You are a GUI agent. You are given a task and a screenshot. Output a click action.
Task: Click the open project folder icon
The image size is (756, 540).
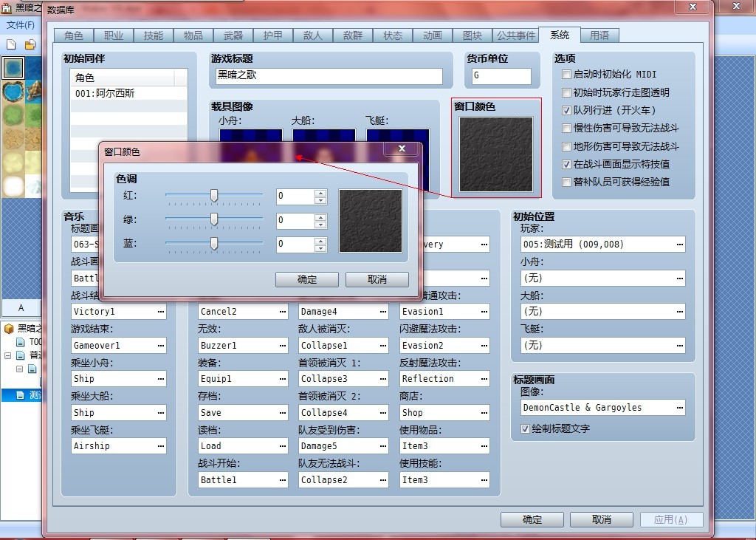click(x=30, y=45)
